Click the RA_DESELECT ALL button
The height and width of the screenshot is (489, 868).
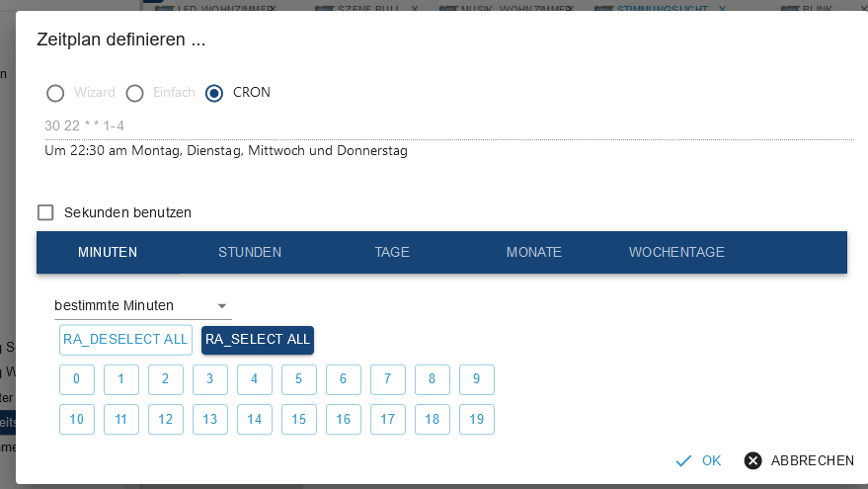coord(125,340)
